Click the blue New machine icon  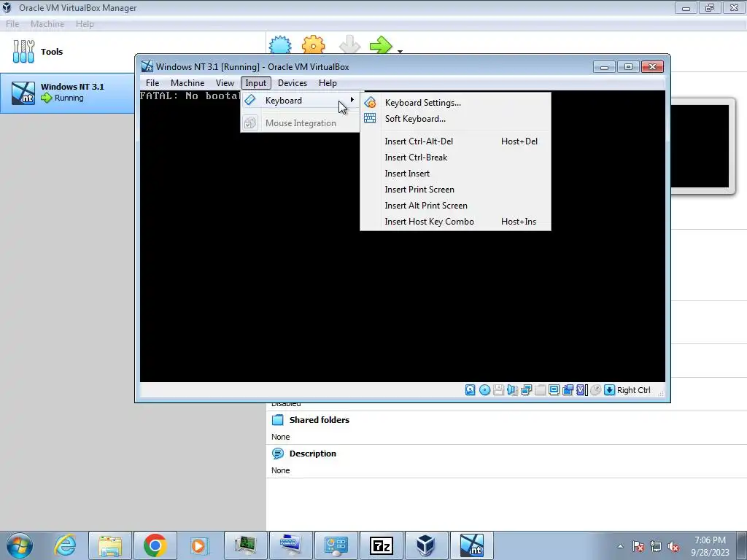[280, 44]
